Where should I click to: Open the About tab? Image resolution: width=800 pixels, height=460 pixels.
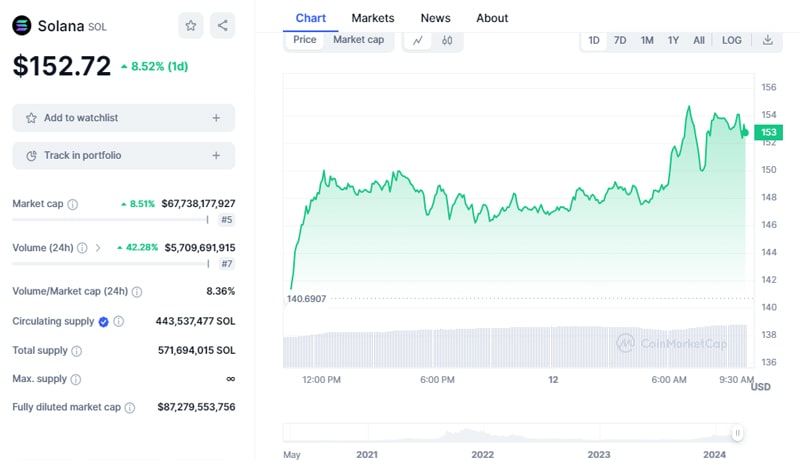click(492, 18)
